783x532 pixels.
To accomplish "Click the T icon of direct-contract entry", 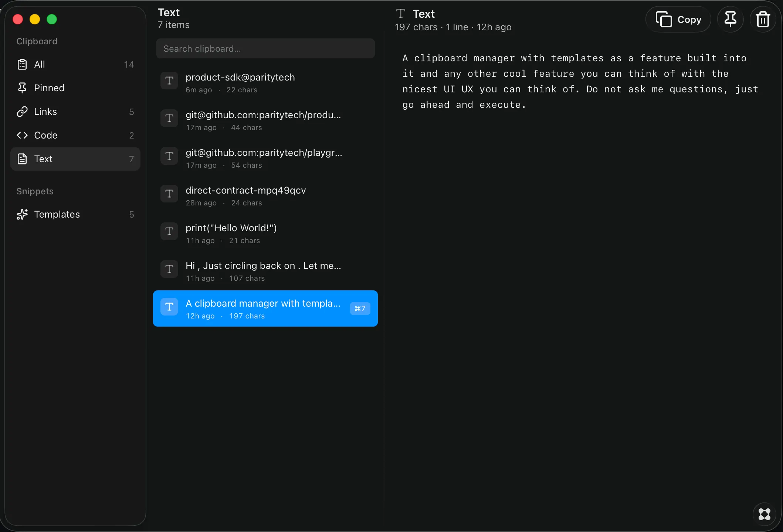I will (x=169, y=194).
